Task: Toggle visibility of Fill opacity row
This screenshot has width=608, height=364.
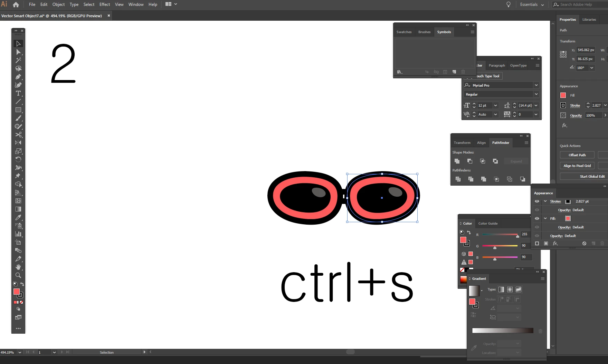Action: click(537, 227)
